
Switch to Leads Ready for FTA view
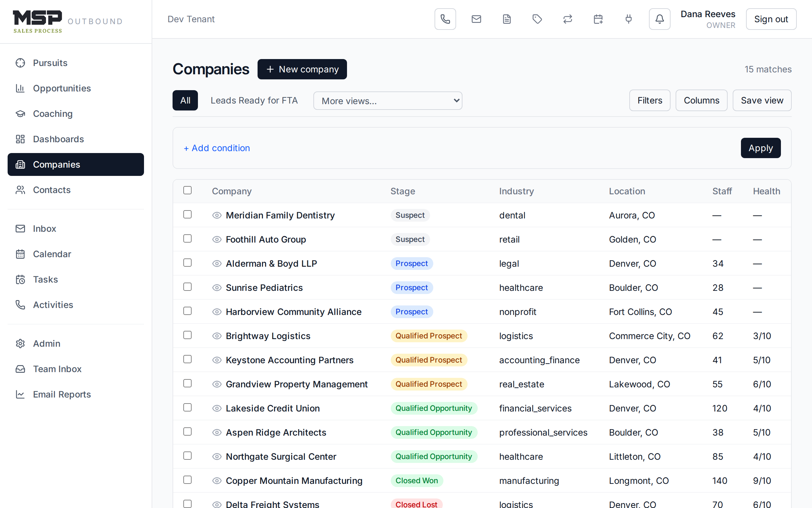(x=254, y=100)
